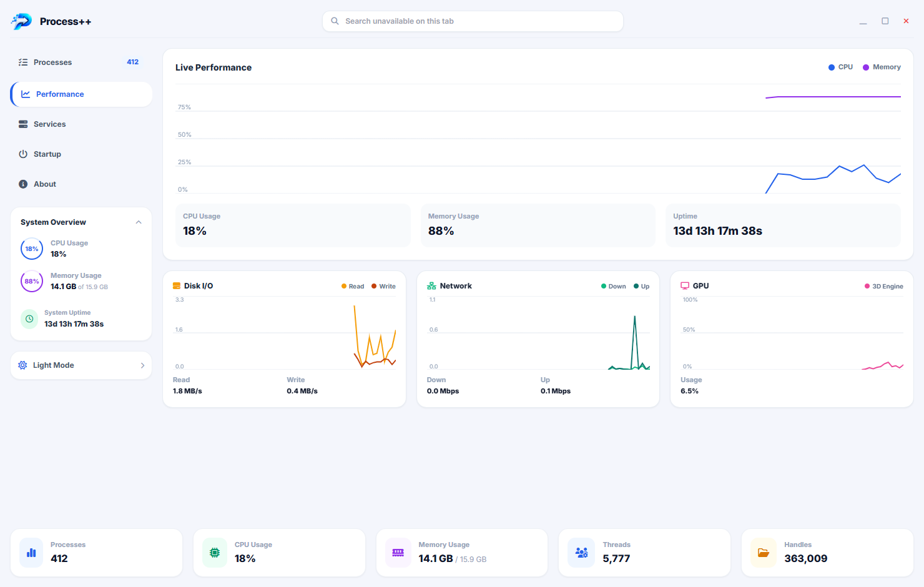Click the sidebar System Uptime value
The image size is (924, 587).
click(74, 324)
